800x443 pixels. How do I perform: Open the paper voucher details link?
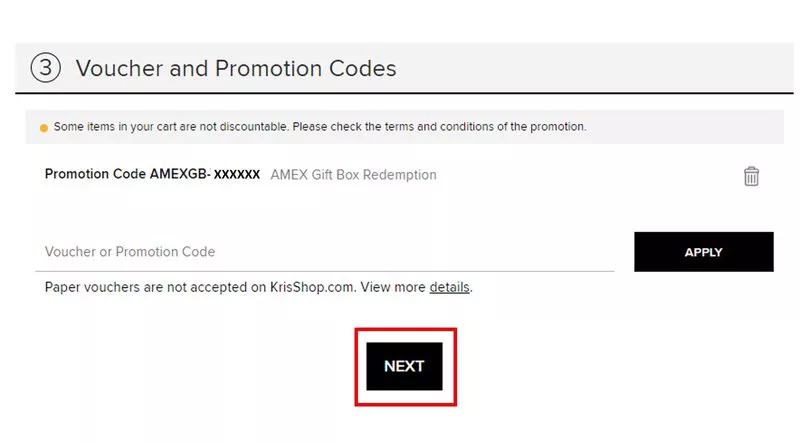pyautogui.click(x=449, y=288)
